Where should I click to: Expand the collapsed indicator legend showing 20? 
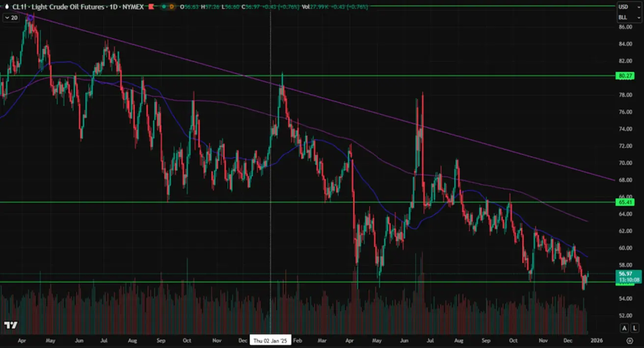tap(11, 18)
